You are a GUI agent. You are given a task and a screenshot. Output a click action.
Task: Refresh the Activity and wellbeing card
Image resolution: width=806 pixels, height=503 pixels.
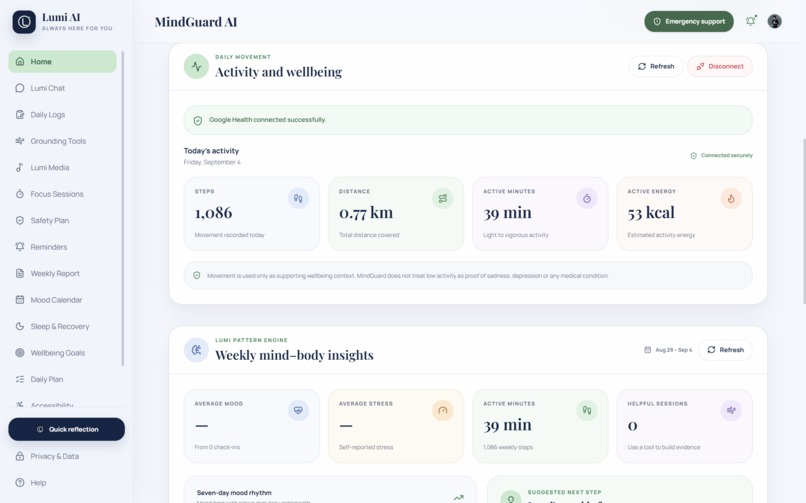coord(655,66)
